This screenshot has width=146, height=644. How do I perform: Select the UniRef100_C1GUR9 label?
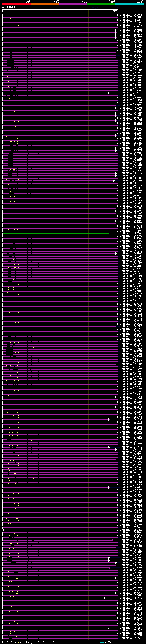[x=131, y=133]
